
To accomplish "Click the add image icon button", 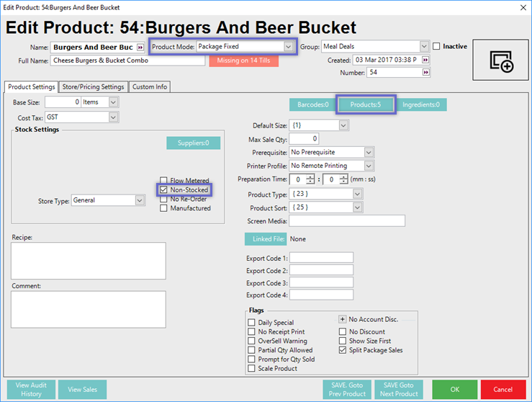I will pos(501,61).
